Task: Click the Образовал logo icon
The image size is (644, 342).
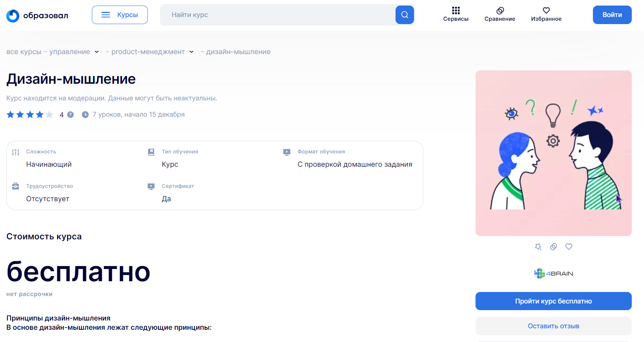Action: [13, 16]
